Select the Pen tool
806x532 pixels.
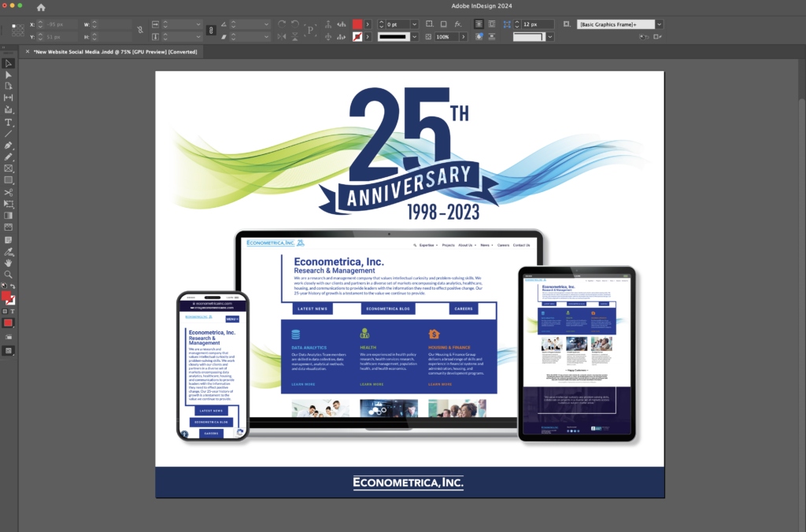[x=8, y=146]
